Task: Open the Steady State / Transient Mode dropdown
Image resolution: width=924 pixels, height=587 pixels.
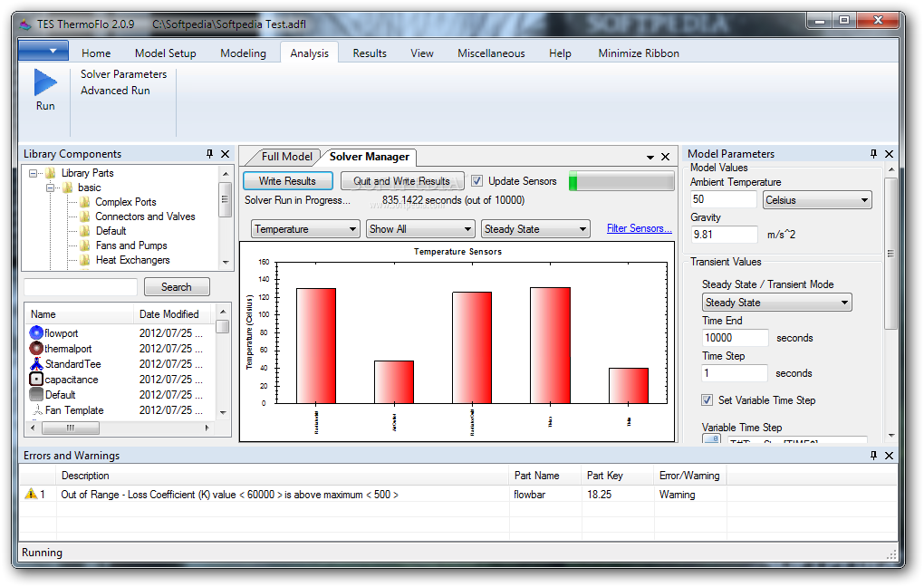Action: coord(776,303)
